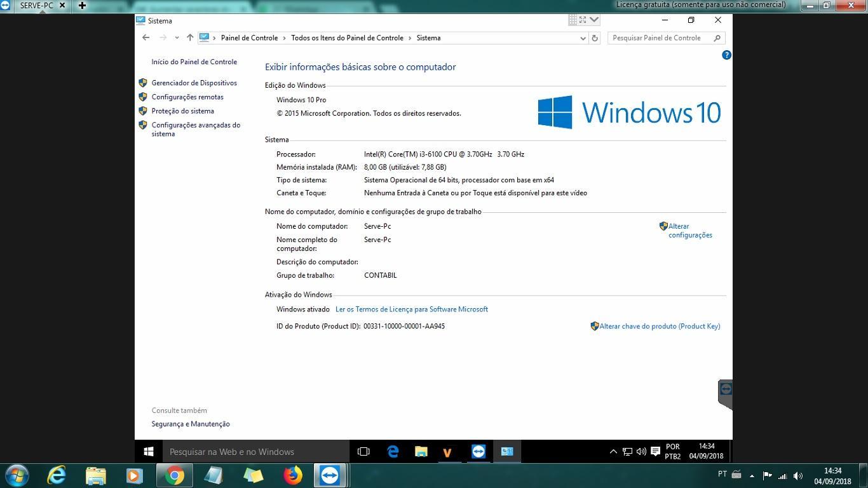Open Configurações avançadas do sistema
This screenshot has width=868, height=488.
pyautogui.click(x=196, y=129)
